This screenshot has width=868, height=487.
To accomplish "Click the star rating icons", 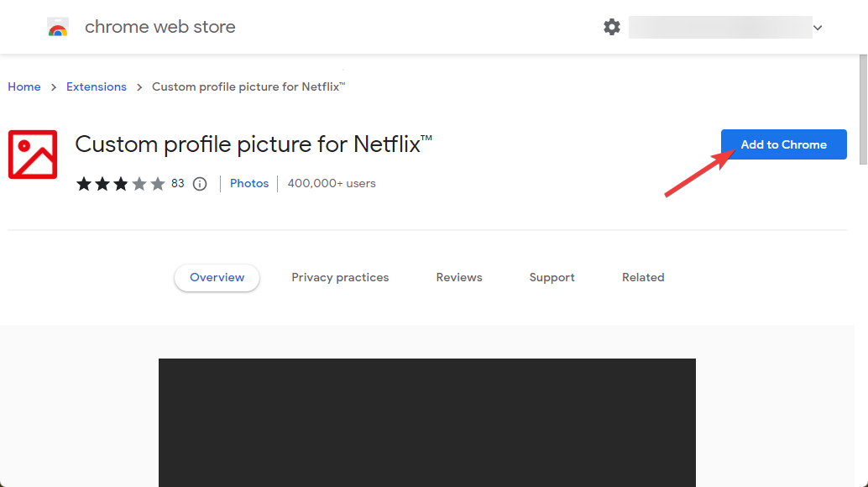I will (121, 184).
